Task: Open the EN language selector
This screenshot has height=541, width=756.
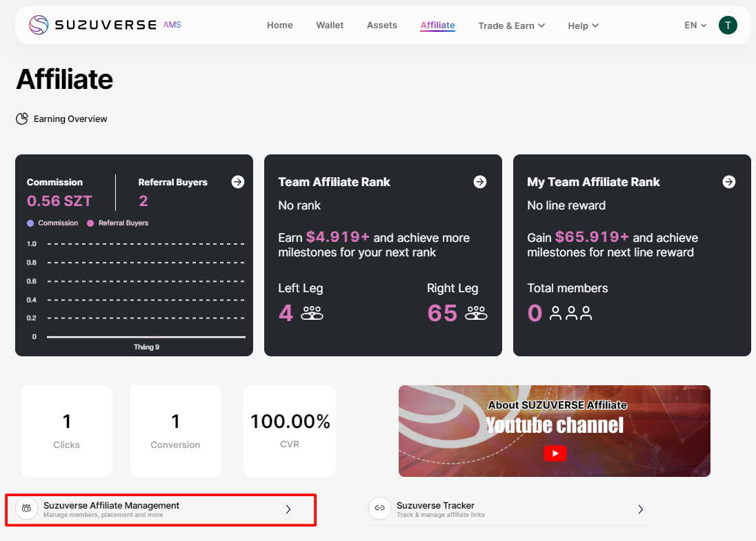Action: pyautogui.click(x=695, y=25)
